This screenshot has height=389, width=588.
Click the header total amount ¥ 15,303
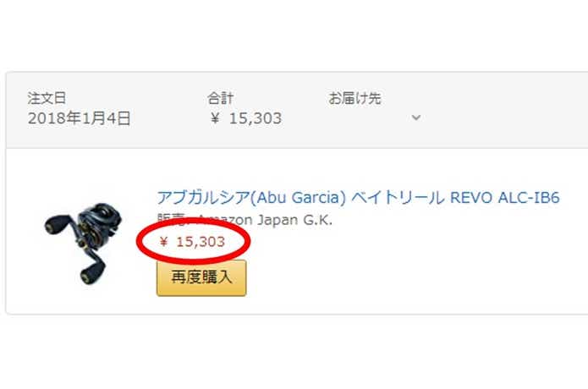click(245, 118)
